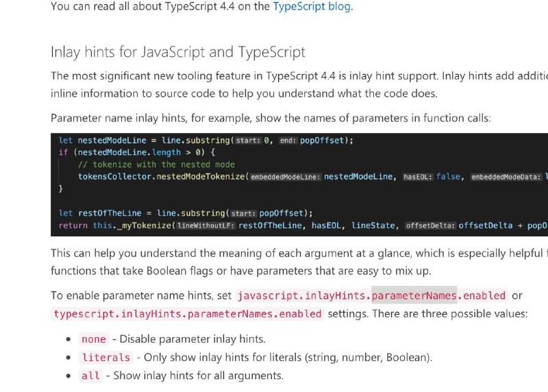Screen dimensions: 548x392
Task: Click the "all" value in the bullet list
Action: [90, 376]
